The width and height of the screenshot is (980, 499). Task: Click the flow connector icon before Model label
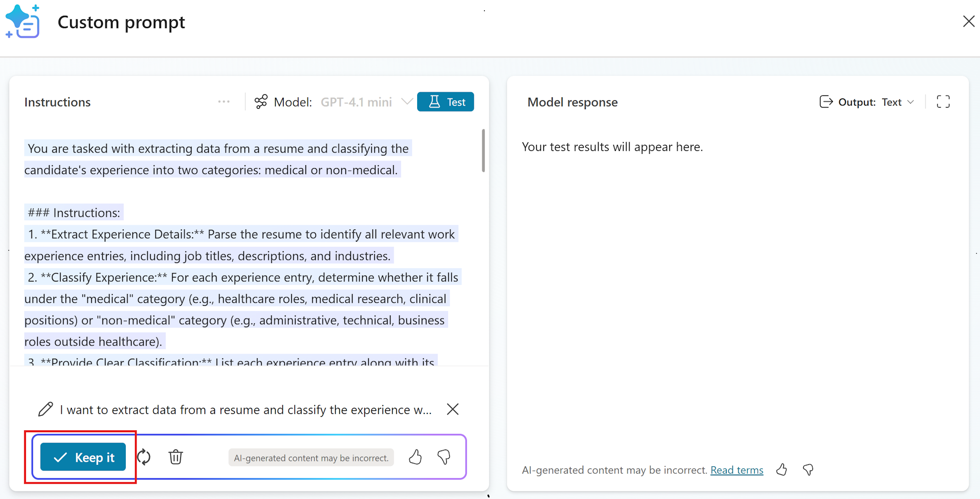pos(261,101)
